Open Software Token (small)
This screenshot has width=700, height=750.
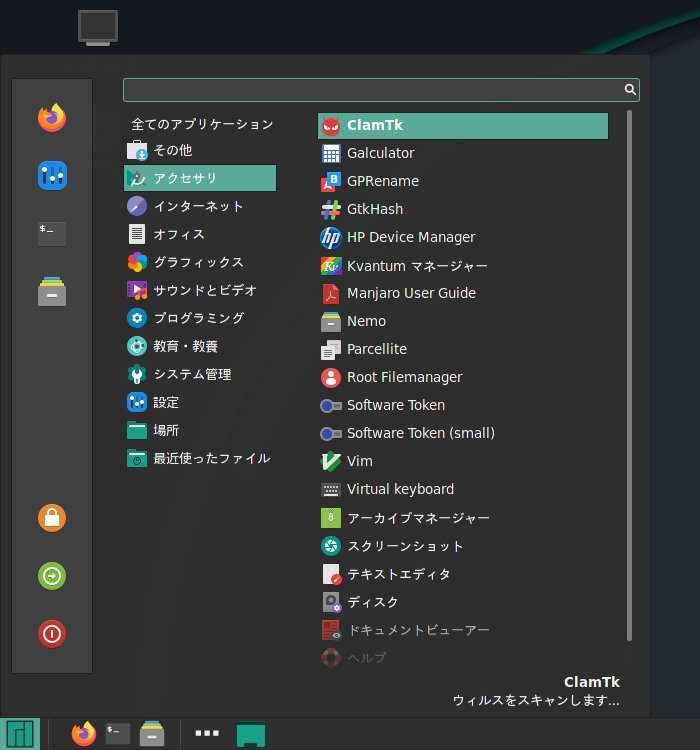coord(463,434)
